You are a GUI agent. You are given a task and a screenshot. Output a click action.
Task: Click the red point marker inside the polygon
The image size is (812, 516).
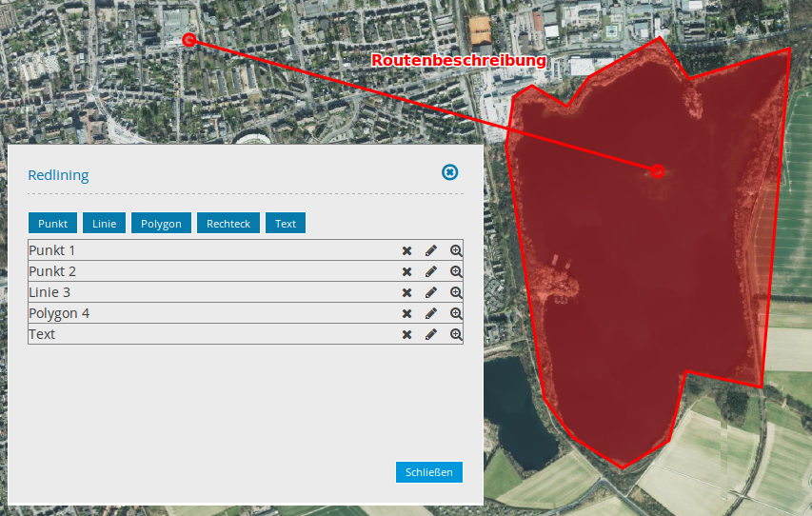(x=658, y=171)
